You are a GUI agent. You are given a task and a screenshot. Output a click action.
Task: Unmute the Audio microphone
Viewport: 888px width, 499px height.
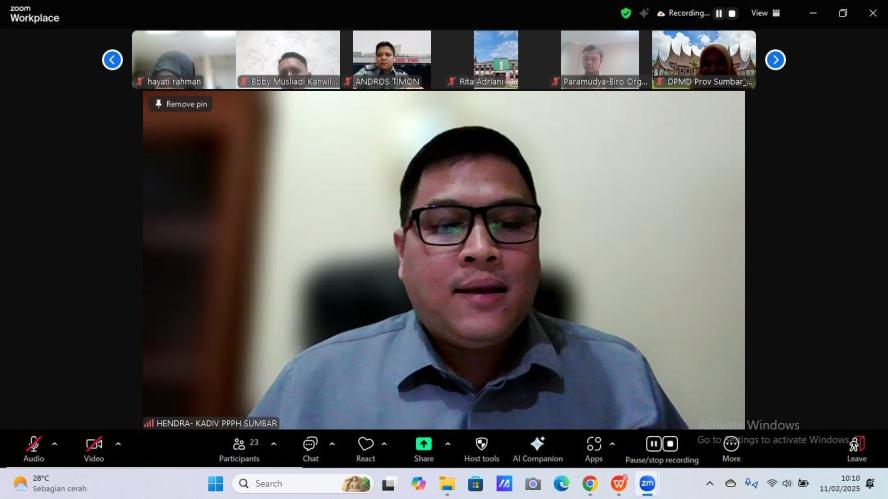(33, 448)
